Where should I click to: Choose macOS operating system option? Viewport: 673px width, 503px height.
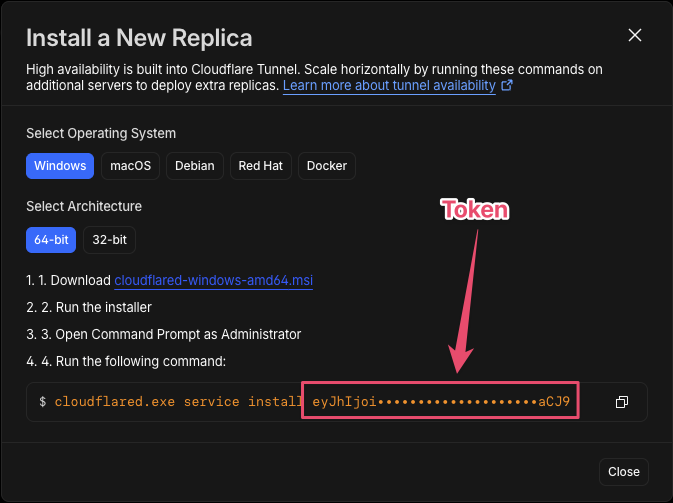(130, 166)
